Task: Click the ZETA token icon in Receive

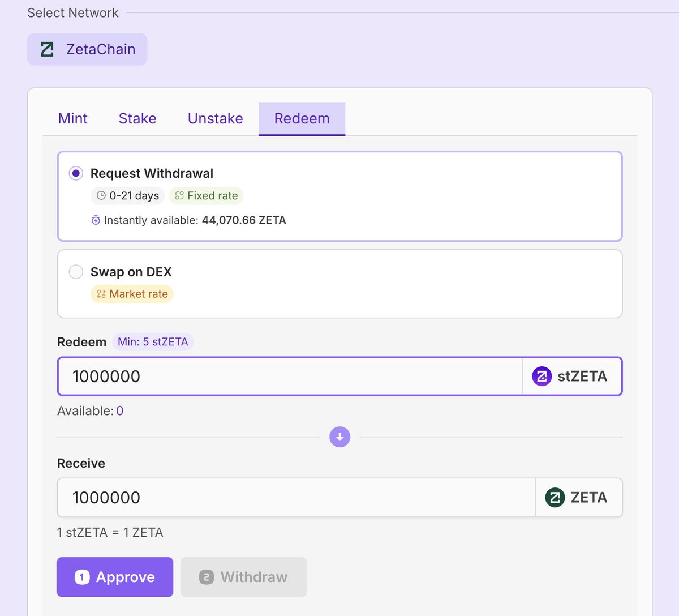Action: pos(555,498)
